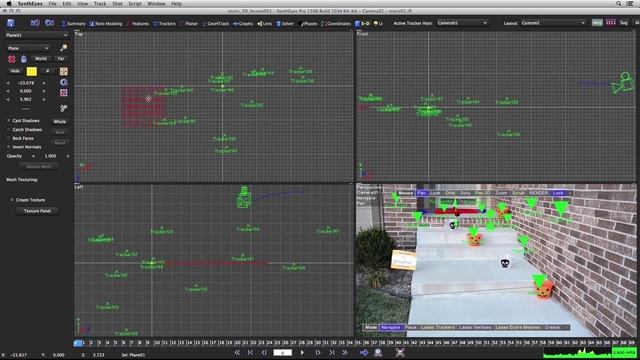Open the Summary room
640x360 pixels.
click(73, 24)
